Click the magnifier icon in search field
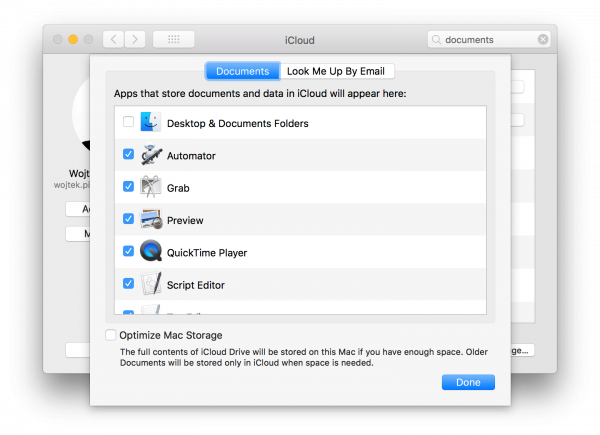 coord(436,39)
